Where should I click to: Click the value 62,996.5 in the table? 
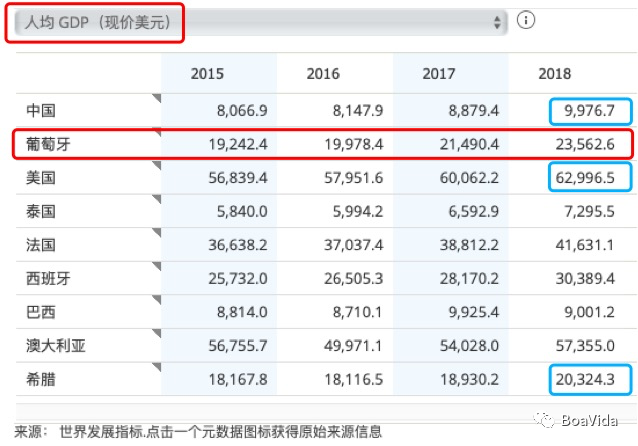pyautogui.click(x=585, y=178)
